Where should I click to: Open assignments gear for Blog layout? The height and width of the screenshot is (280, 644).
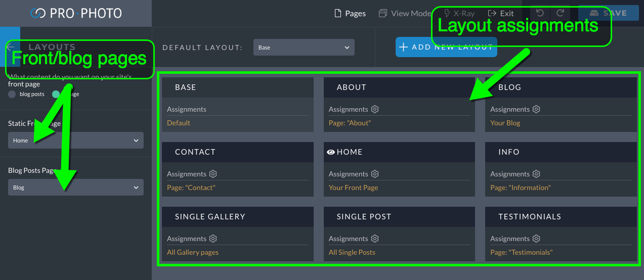point(536,109)
